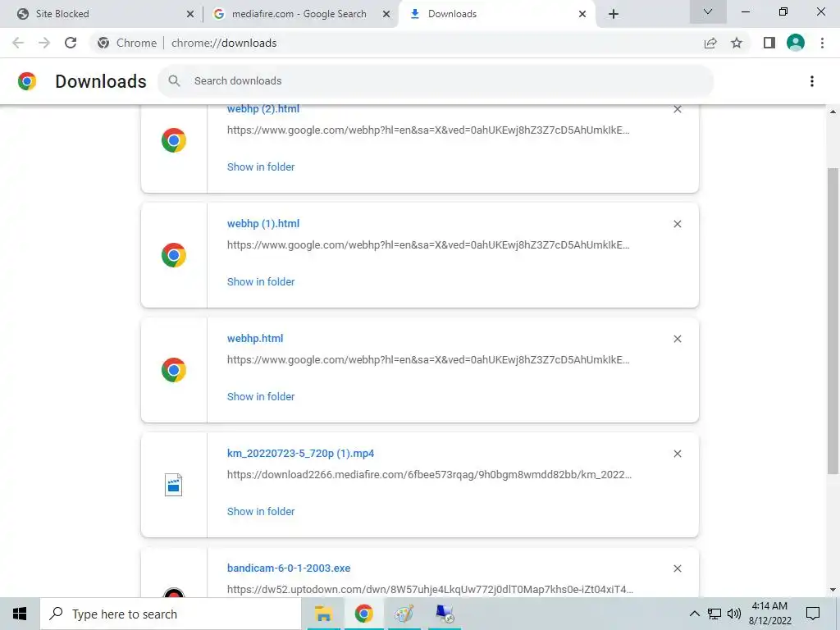
Task: Show webhp.html in folder
Action: [x=261, y=396]
